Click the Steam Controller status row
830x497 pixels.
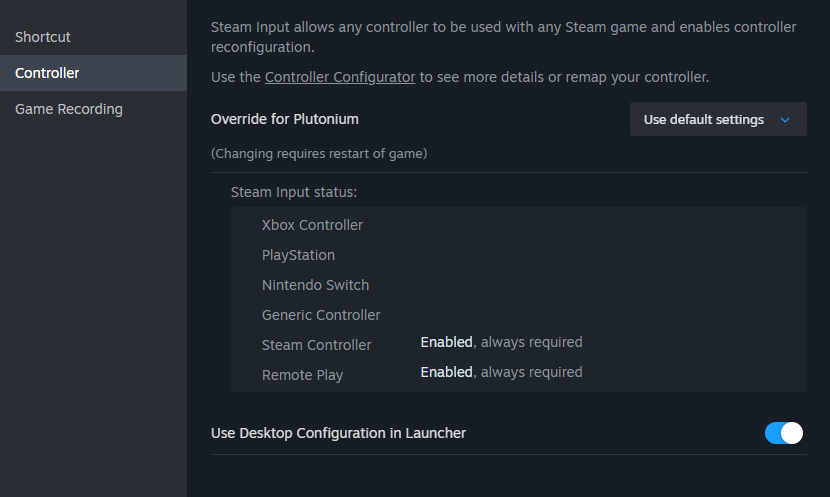518,345
